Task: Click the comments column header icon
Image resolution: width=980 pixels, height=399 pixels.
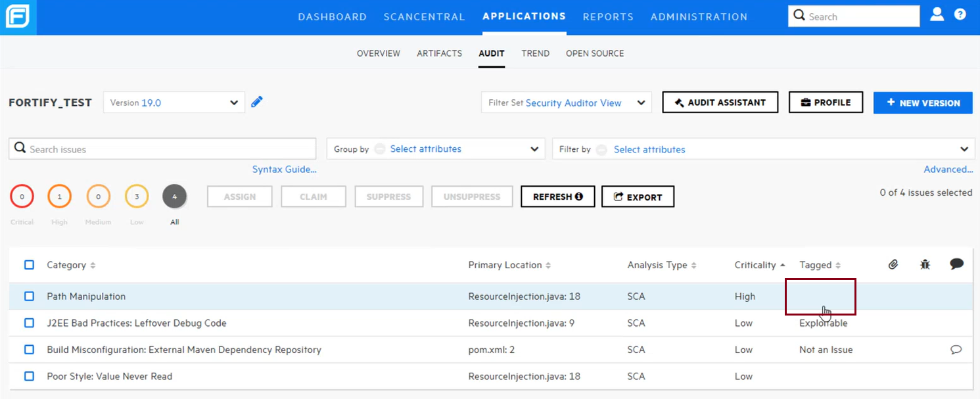Action: [956, 264]
